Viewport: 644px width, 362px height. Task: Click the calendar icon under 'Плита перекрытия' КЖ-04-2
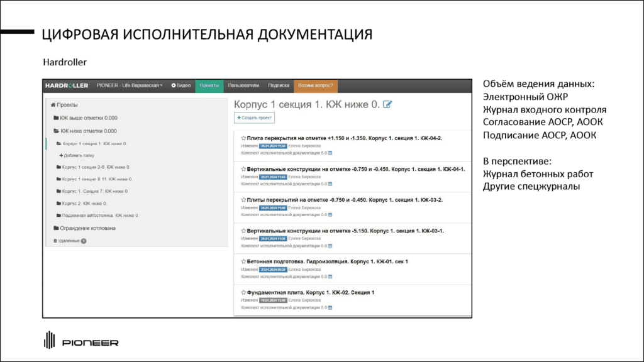330,153
